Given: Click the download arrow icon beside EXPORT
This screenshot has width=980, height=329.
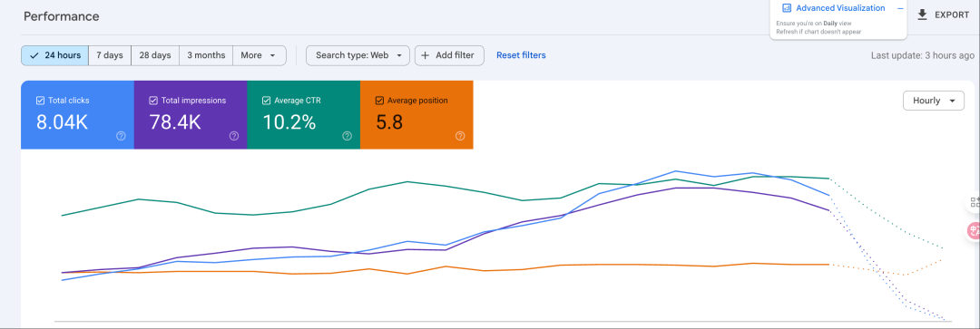Looking at the screenshot, I should (923, 15).
